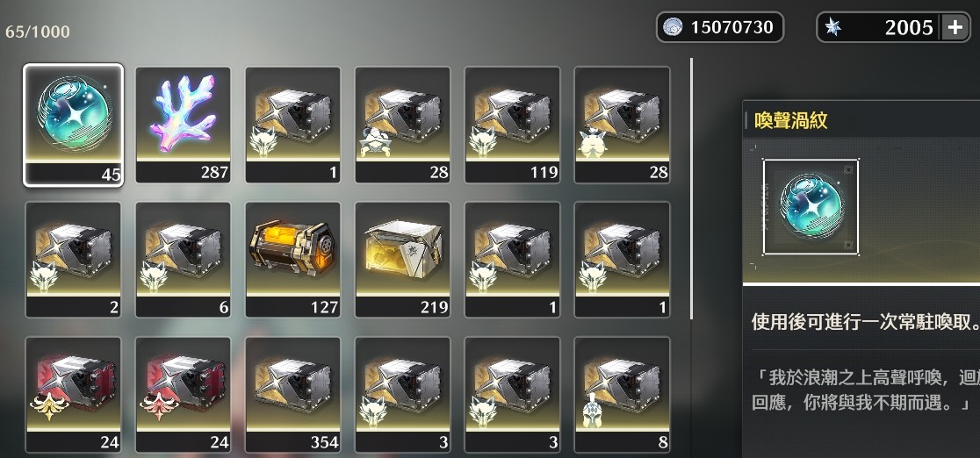Click the 喚聲渦紋 item title

point(790,120)
